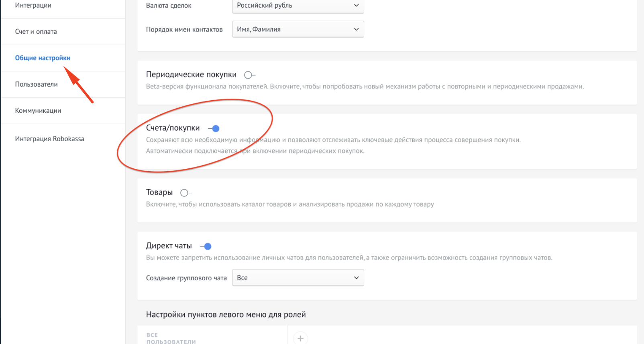Screen dimensions: 644x344
Task: Enable the Товары catalog toggle
Action: (x=185, y=193)
